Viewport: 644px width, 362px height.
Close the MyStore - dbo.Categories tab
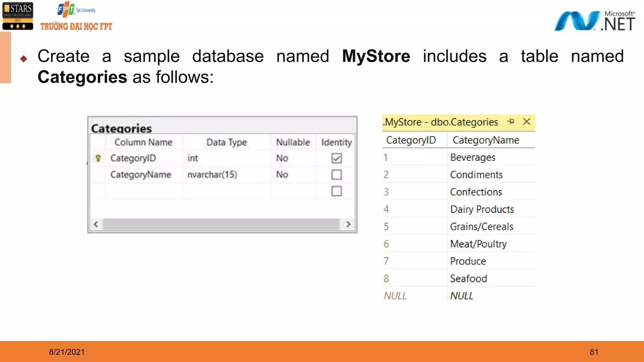(527, 121)
